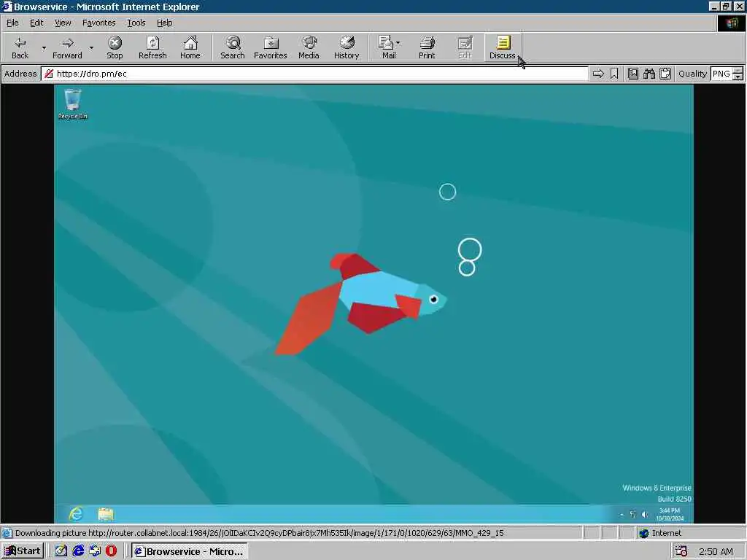The width and height of the screenshot is (747, 560).
Task: Click the Downloading picture status bar text
Action: 259,533
